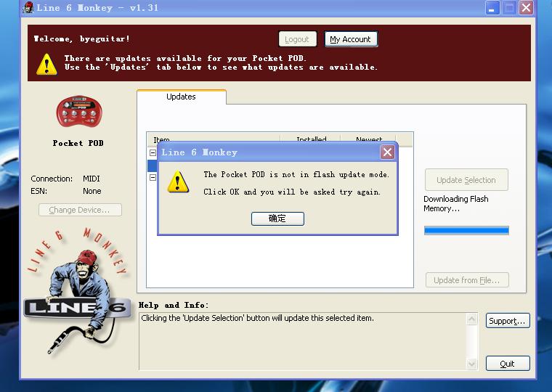
Task: Switch to the Updates tab
Action: (x=181, y=97)
